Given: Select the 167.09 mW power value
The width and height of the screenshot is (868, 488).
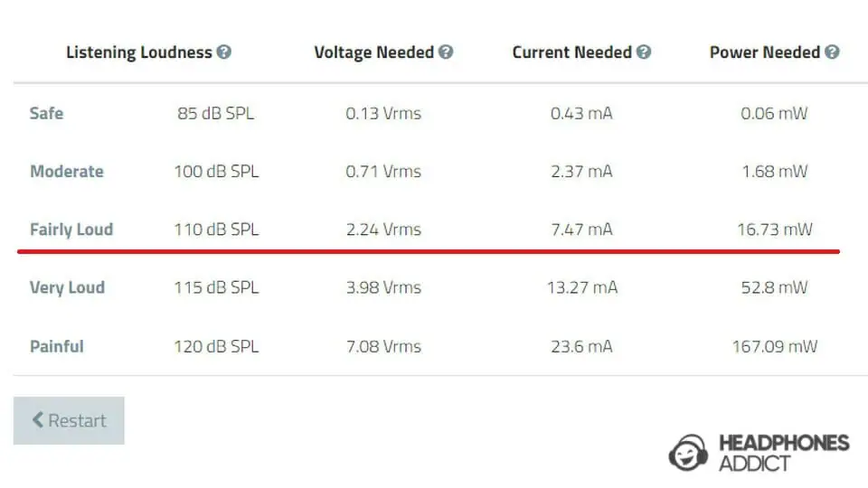Looking at the screenshot, I should 775,346.
